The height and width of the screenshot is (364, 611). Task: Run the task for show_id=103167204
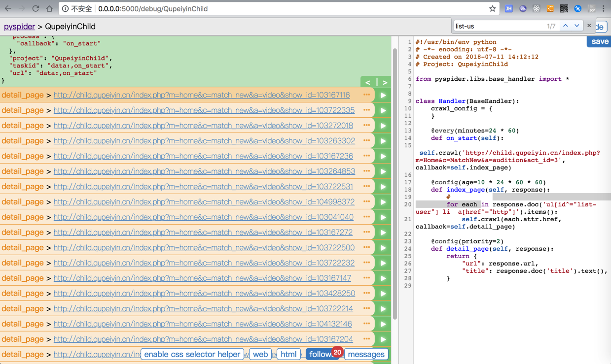click(x=383, y=339)
